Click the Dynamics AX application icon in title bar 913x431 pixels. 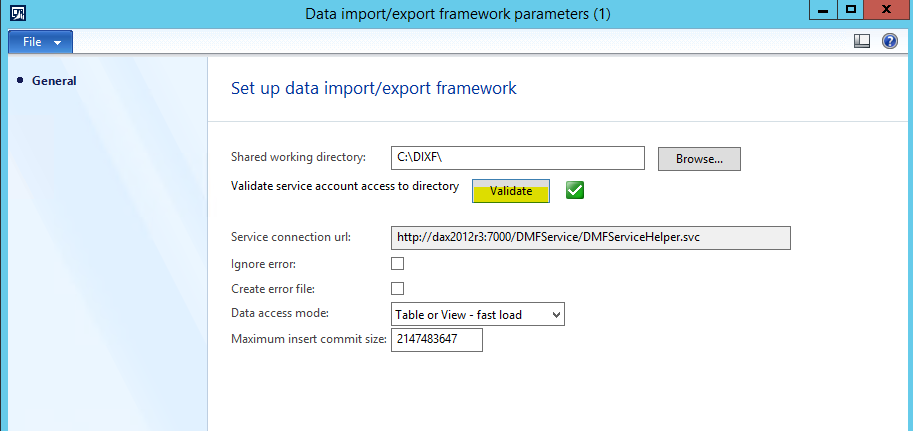point(18,13)
